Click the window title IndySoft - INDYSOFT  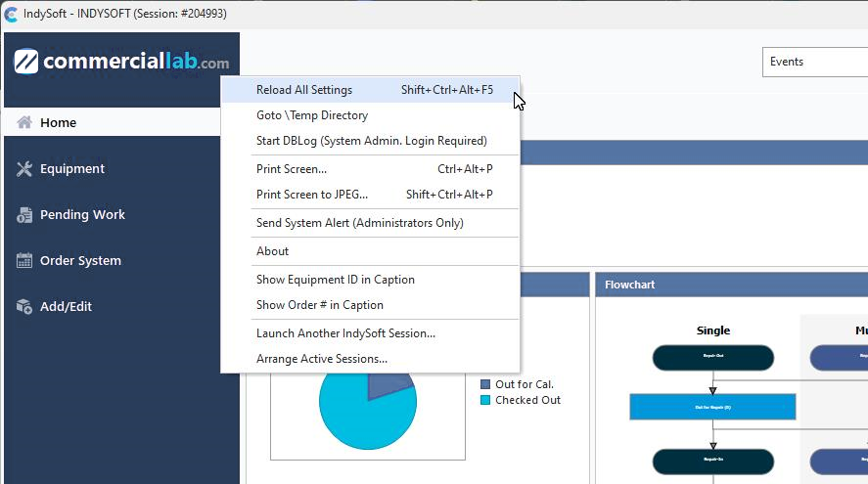tap(125, 14)
